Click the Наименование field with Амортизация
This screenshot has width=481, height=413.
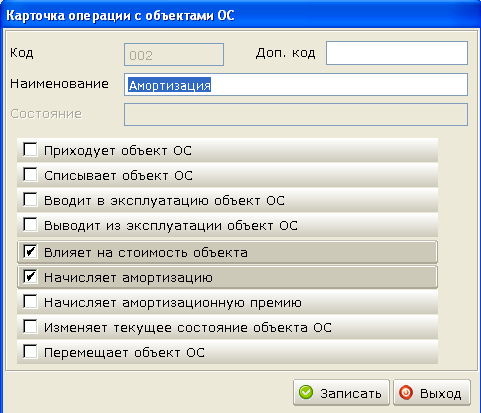(x=296, y=85)
